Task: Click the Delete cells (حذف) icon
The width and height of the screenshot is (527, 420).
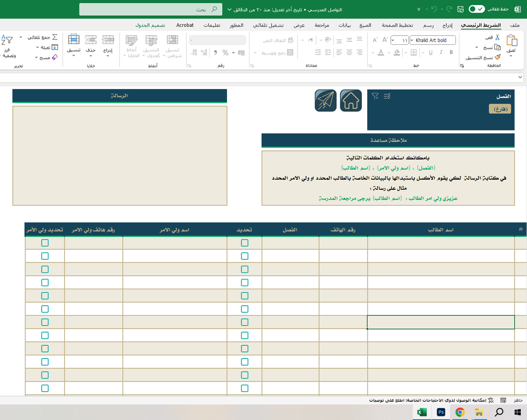Action: [90, 40]
